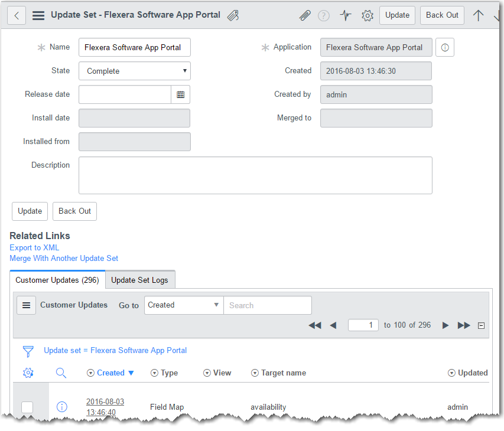Open attachments with the paperclip icon
504x431 pixels.
pos(305,15)
